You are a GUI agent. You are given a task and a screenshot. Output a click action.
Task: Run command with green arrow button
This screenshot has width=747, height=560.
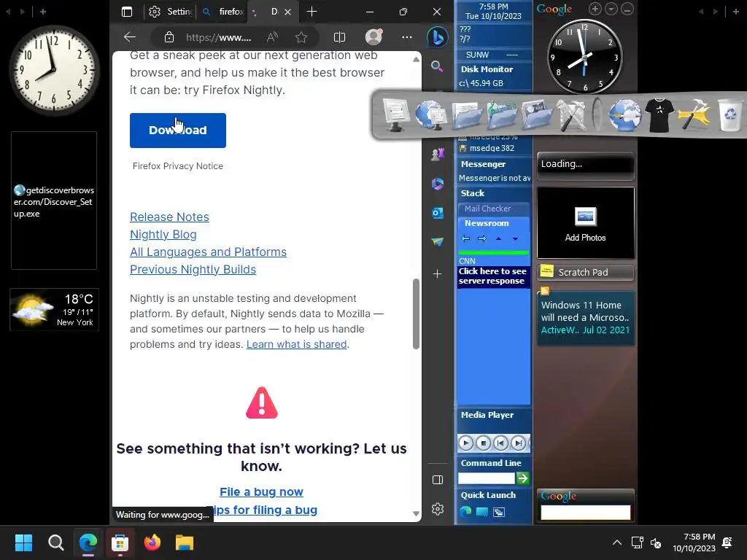coord(522,478)
